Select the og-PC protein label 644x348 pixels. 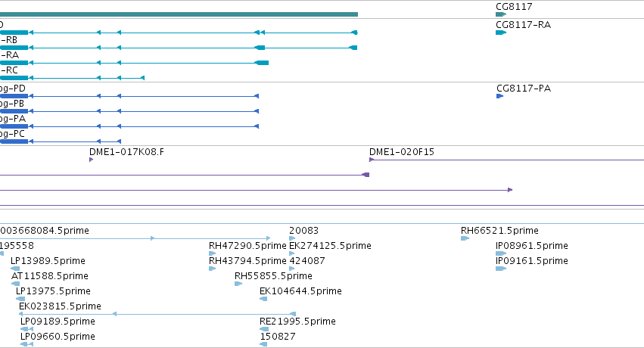12,134
